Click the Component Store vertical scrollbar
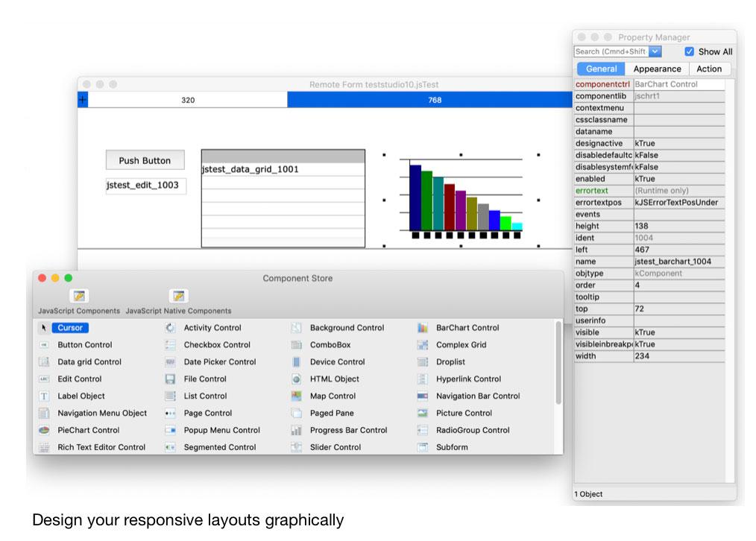 pos(558,365)
